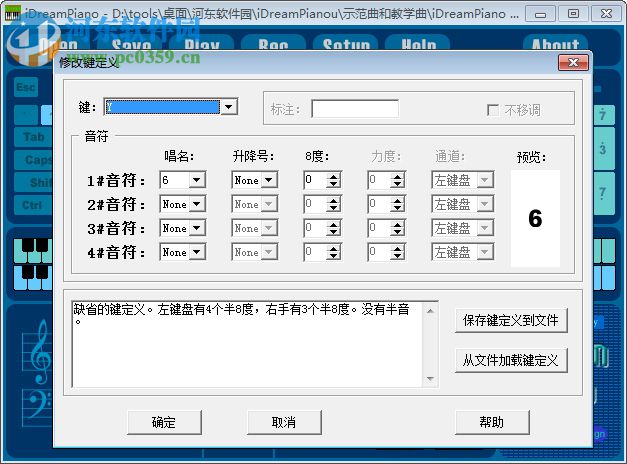Click the Caps key on virtual keyboard
The height and width of the screenshot is (464, 627).
click(34, 160)
